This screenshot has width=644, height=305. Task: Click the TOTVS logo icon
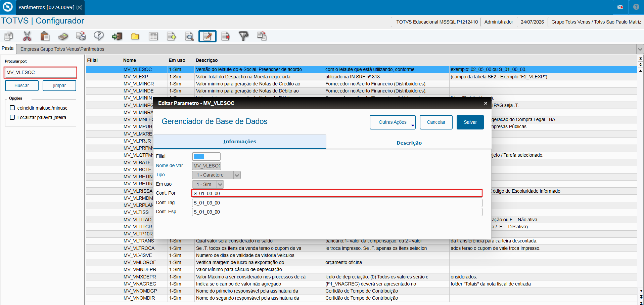[x=7, y=7]
